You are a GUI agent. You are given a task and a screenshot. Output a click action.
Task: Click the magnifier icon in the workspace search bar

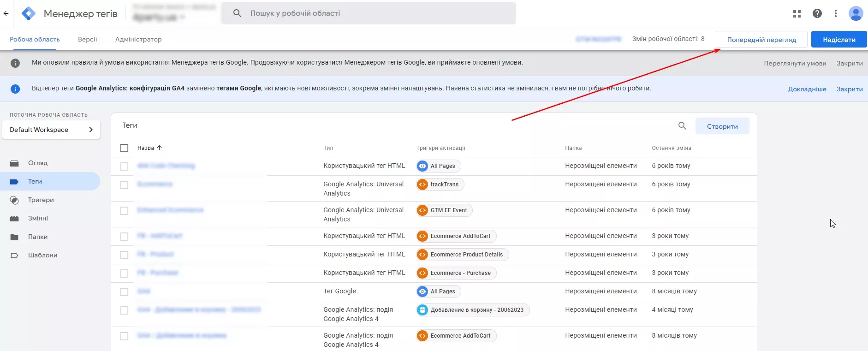pos(237,13)
